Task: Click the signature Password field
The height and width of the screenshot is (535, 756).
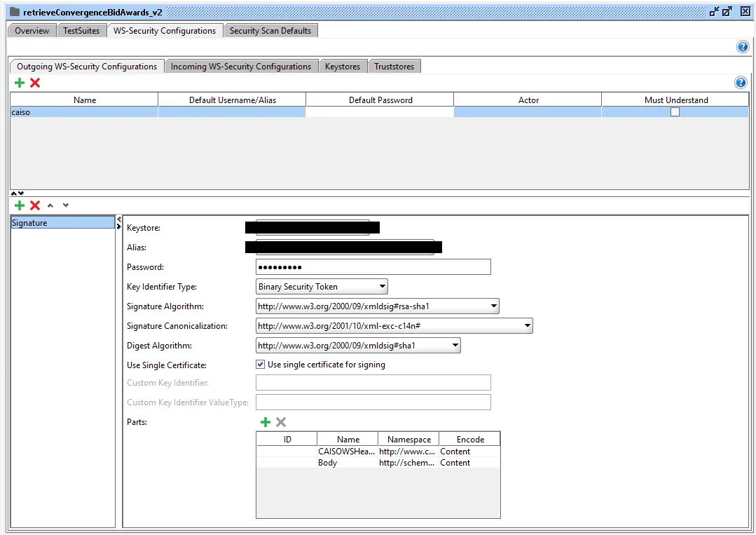Action: coord(373,266)
